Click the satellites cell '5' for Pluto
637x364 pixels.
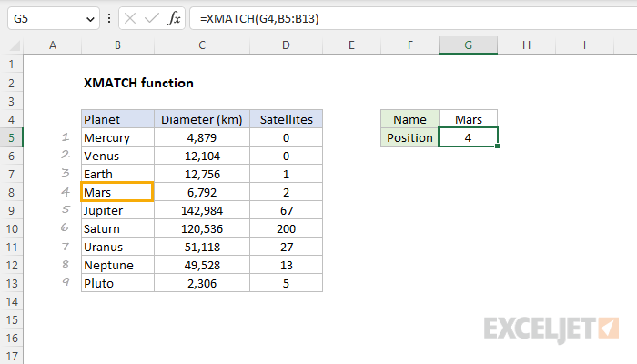286,283
